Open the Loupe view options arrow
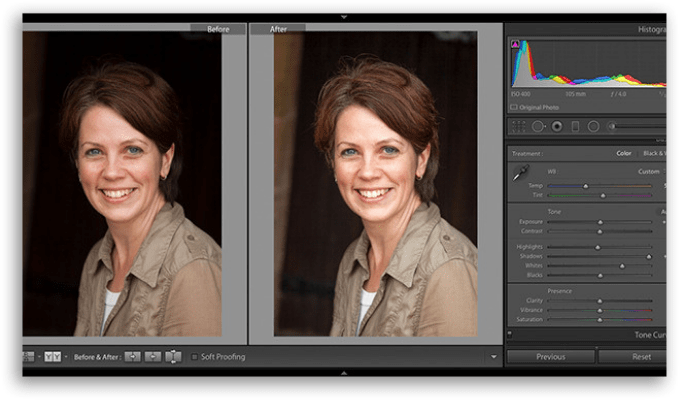 tap(39, 357)
